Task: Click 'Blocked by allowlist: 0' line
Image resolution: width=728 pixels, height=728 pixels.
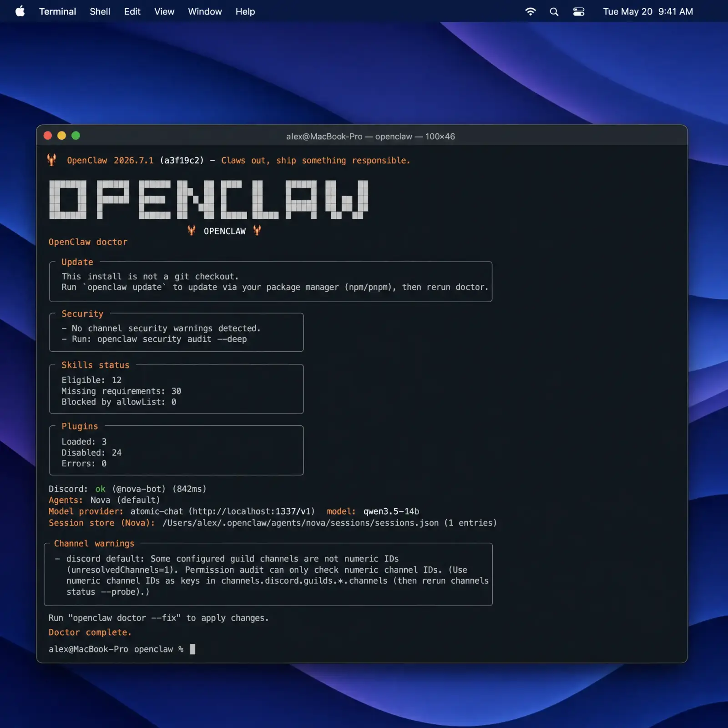Action: click(119, 402)
